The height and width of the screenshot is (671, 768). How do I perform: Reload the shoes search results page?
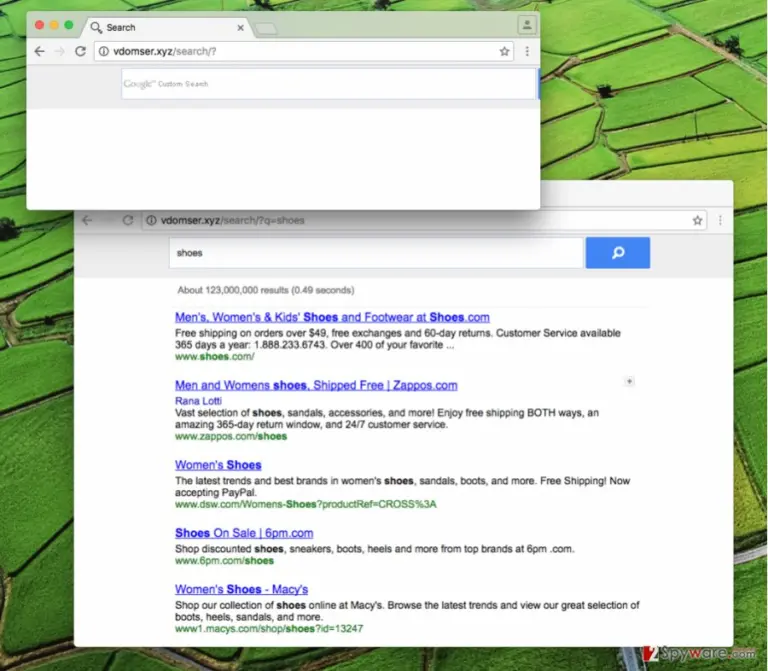coord(128,220)
